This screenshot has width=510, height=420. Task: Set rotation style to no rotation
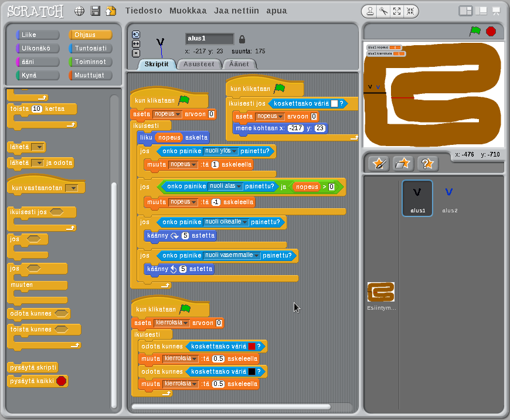(136, 53)
